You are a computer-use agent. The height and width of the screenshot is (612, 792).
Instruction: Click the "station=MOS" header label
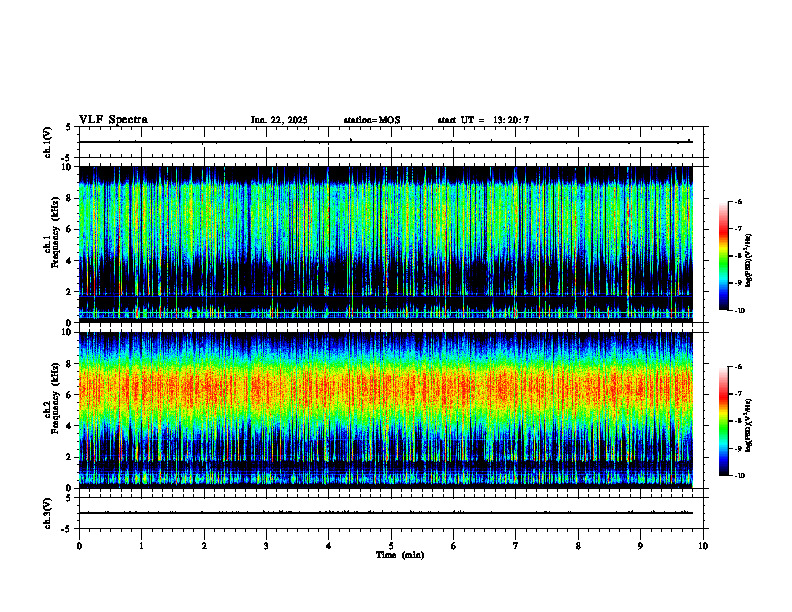point(372,120)
